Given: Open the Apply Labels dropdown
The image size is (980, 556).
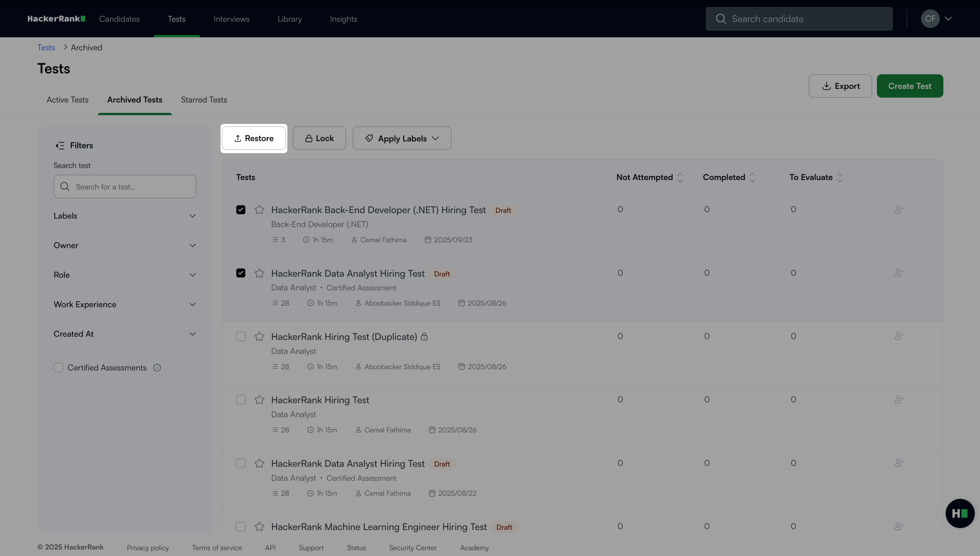Looking at the screenshot, I should point(401,138).
